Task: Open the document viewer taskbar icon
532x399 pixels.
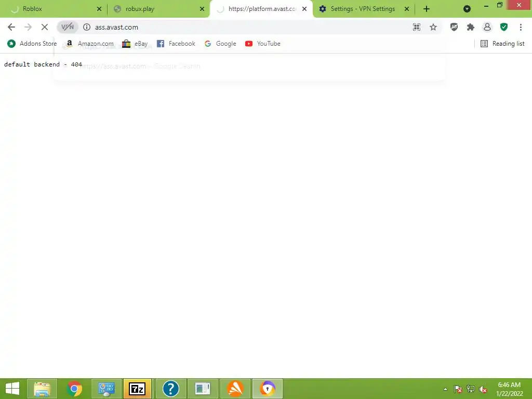Action: 203,389
